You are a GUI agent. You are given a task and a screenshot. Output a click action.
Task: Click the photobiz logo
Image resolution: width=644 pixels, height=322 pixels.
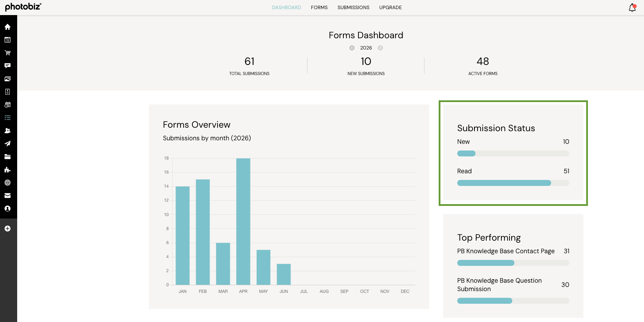(x=23, y=7)
